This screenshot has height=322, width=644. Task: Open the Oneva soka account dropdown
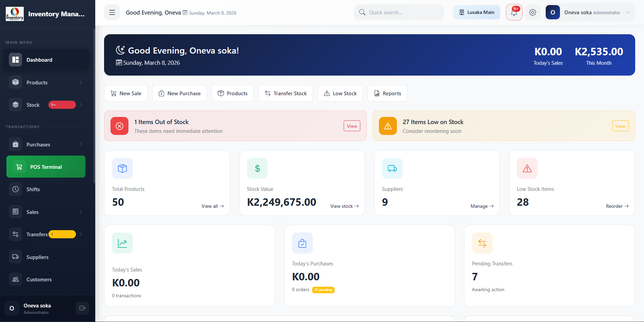pos(590,12)
